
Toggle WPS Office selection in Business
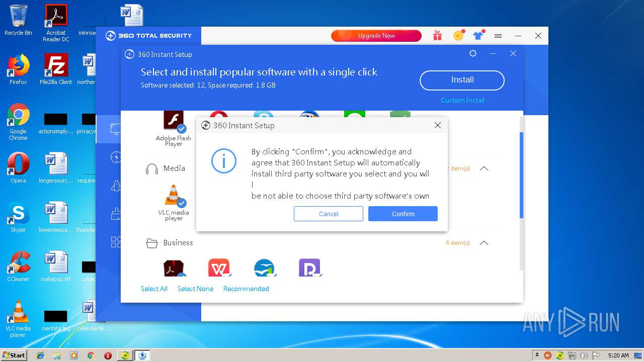click(219, 267)
